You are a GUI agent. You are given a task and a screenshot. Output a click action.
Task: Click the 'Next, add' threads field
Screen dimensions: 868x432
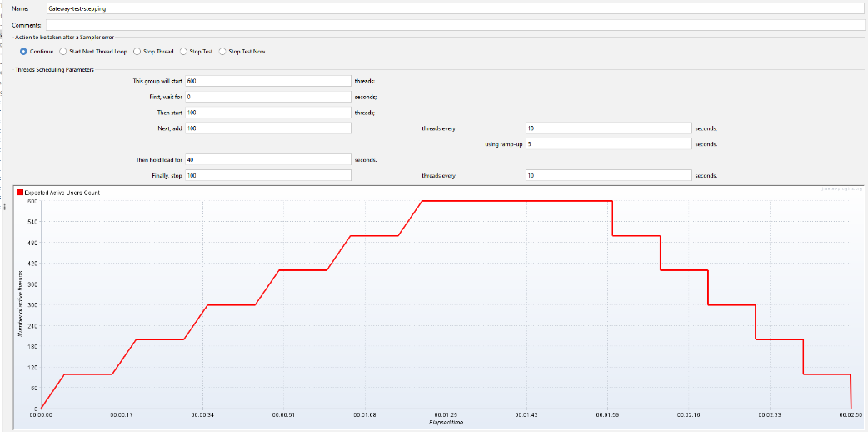pyautogui.click(x=267, y=128)
